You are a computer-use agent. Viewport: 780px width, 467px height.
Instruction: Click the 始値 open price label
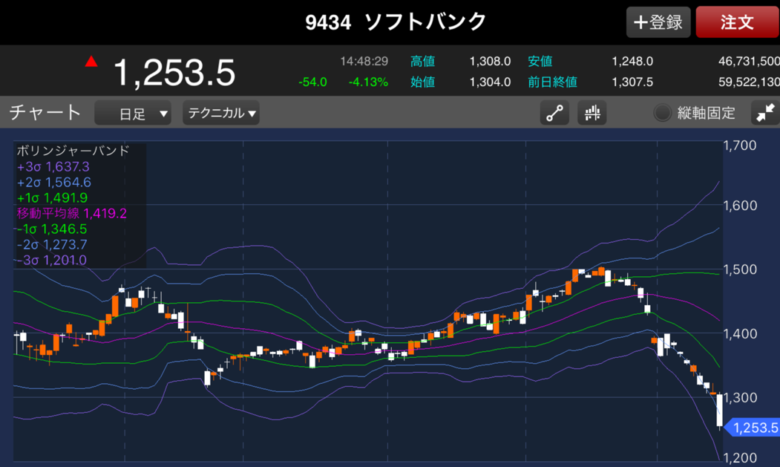coord(422,82)
